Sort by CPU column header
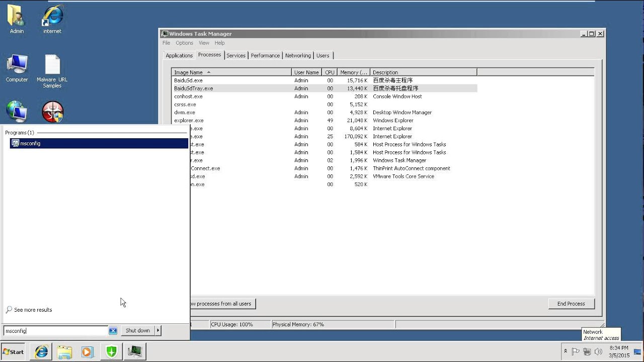 pos(330,72)
